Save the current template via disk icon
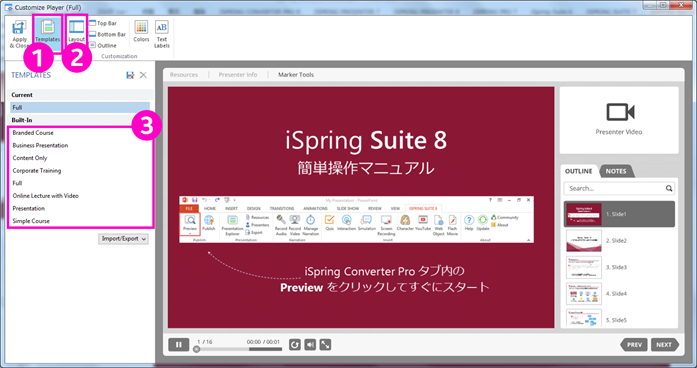The image size is (697, 368). 130,75
